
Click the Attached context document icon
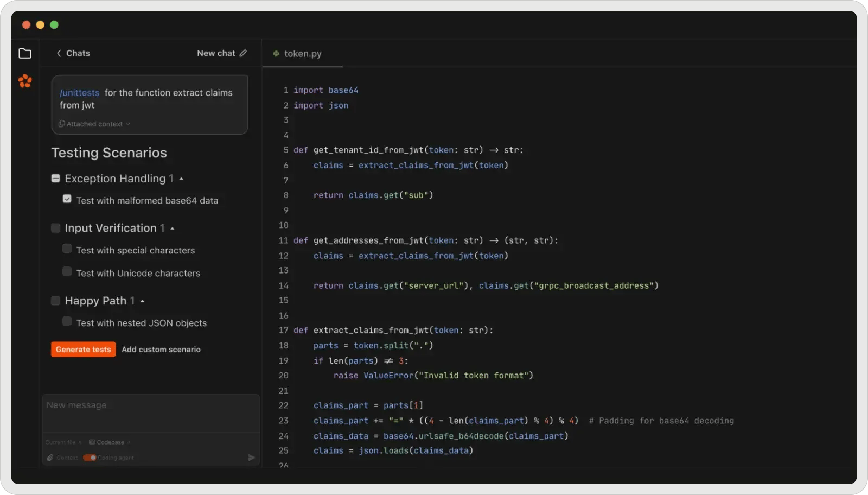pyautogui.click(x=62, y=124)
